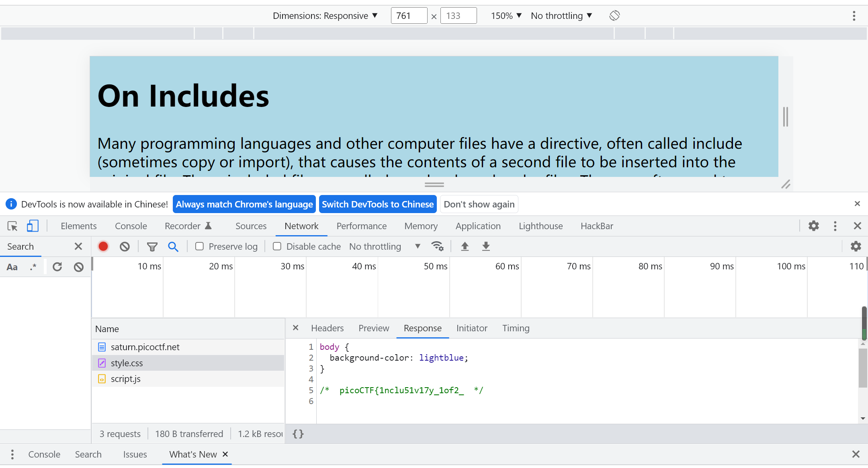Check the Disable cache option
Screen dimensions: 868x468
tap(277, 246)
